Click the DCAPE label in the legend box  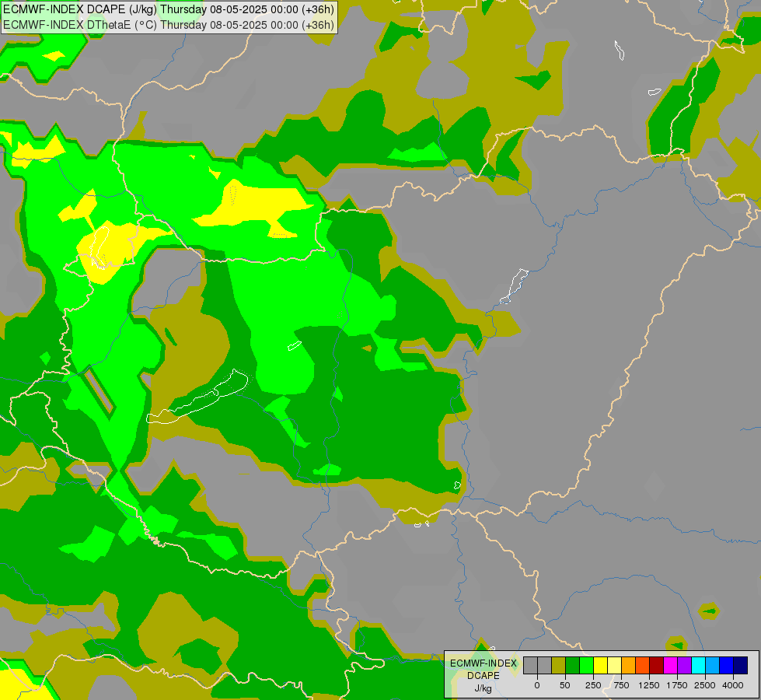(x=483, y=676)
